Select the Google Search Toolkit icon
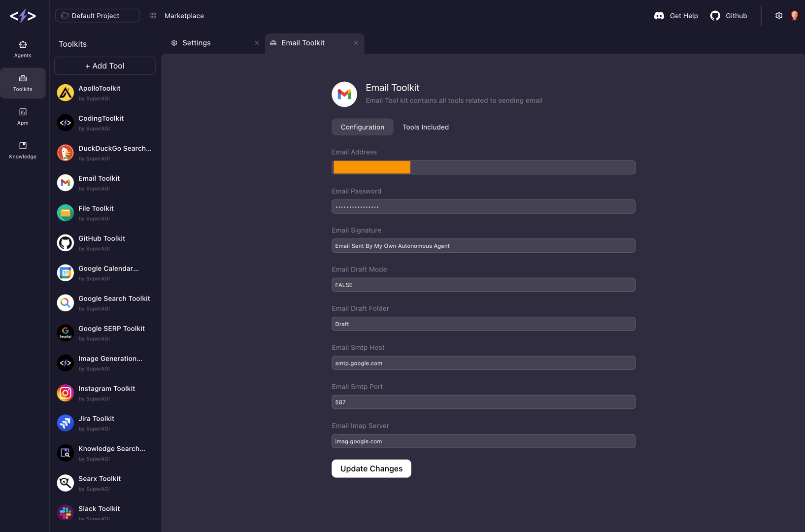 [x=65, y=303]
